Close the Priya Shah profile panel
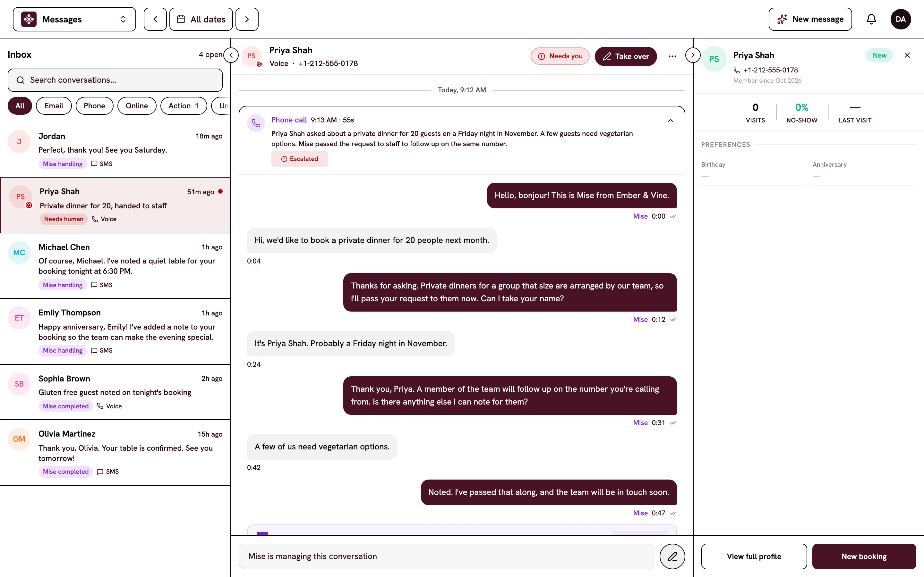This screenshot has height=577, width=924. pyautogui.click(x=907, y=55)
